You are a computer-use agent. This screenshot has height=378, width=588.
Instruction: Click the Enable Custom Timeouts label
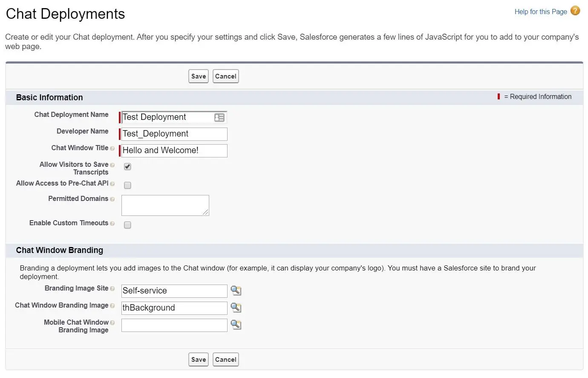tap(69, 223)
